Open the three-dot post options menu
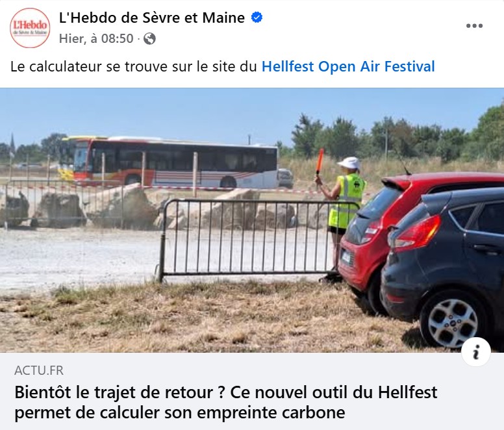Viewport: 504px width, 430px height. click(x=474, y=26)
